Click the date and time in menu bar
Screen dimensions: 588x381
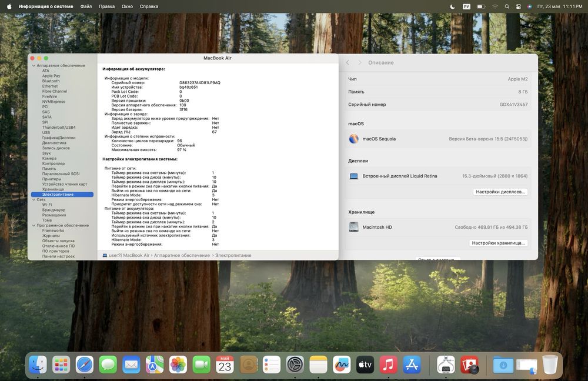click(x=560, y=6)
